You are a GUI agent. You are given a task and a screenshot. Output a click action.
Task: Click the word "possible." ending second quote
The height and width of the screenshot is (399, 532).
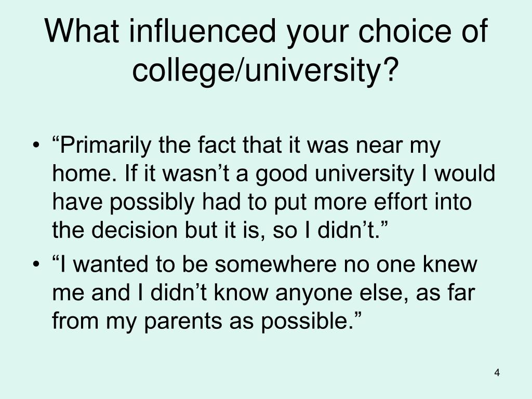click(x=308, y=321)
